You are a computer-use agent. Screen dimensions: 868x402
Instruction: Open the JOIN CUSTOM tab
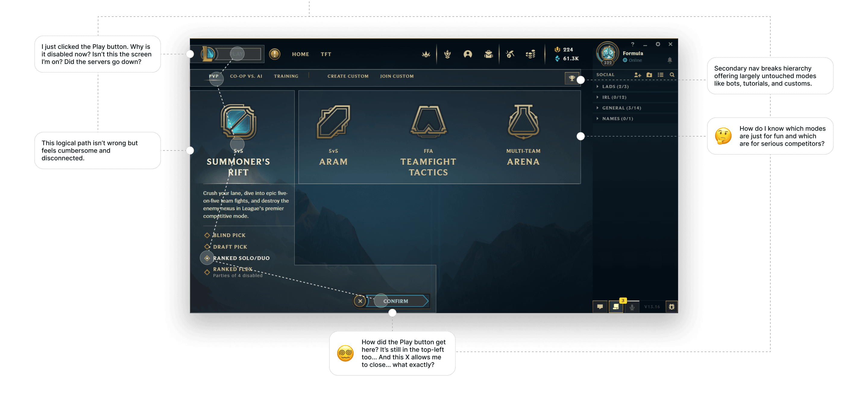pyautogui.click(x=397, y=76)
